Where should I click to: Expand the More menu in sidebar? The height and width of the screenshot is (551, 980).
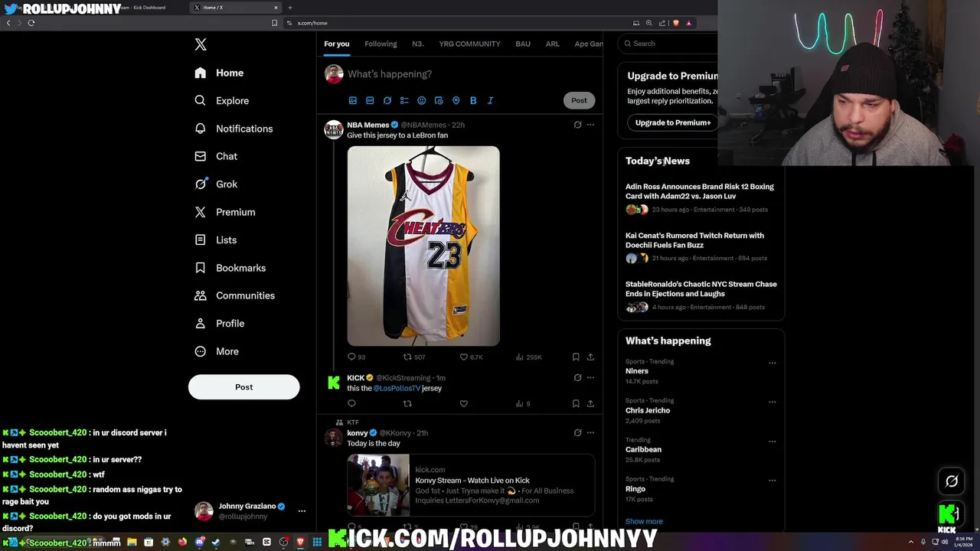[x=216, y=351]
